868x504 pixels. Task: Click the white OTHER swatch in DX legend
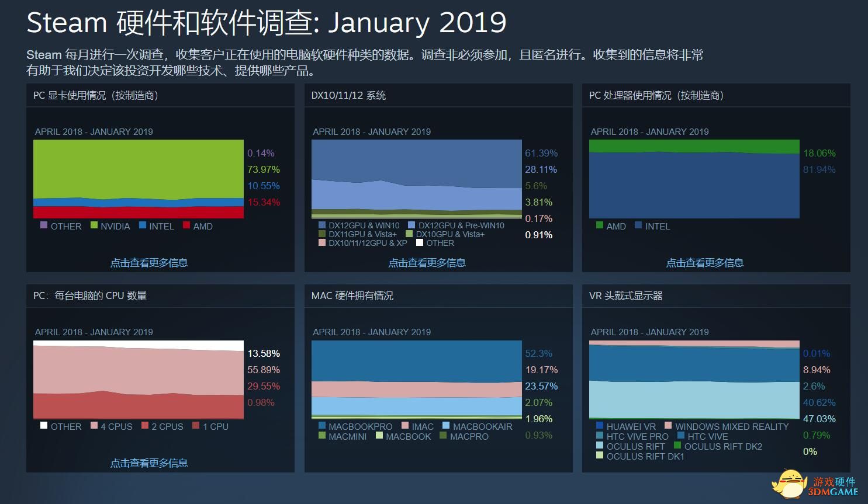[420, 242]
